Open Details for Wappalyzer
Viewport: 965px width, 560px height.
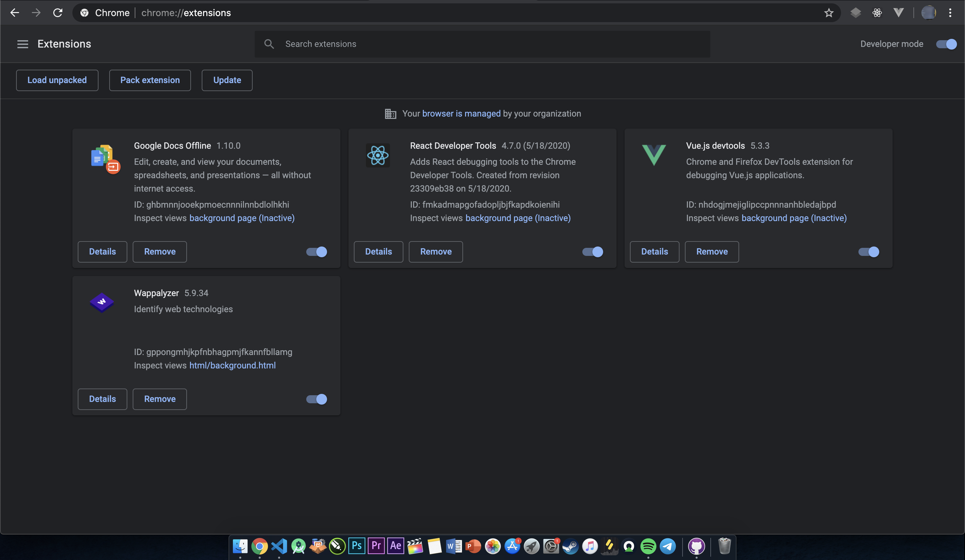point(102,399)
